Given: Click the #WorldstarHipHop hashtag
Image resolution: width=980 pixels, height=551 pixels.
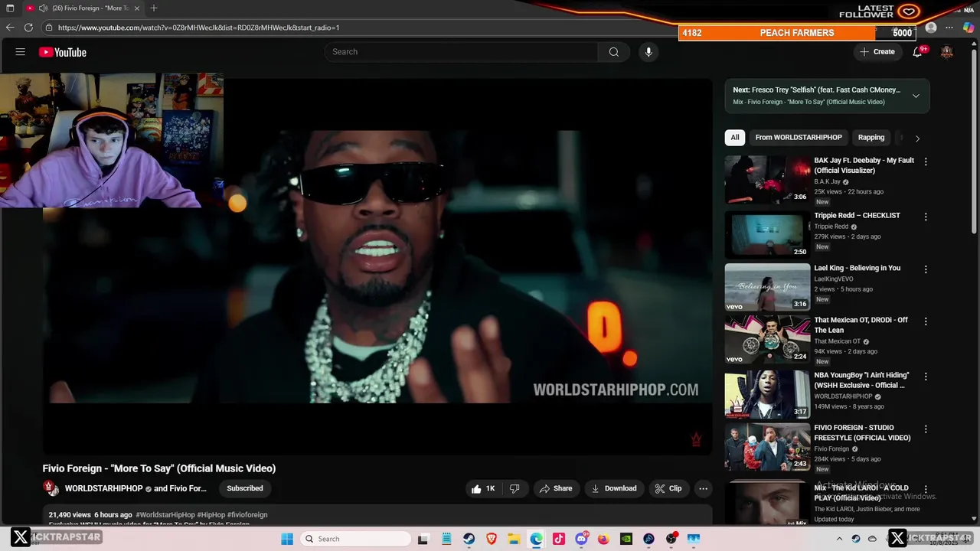Looking at the screenshot, I should click(165, 515).
